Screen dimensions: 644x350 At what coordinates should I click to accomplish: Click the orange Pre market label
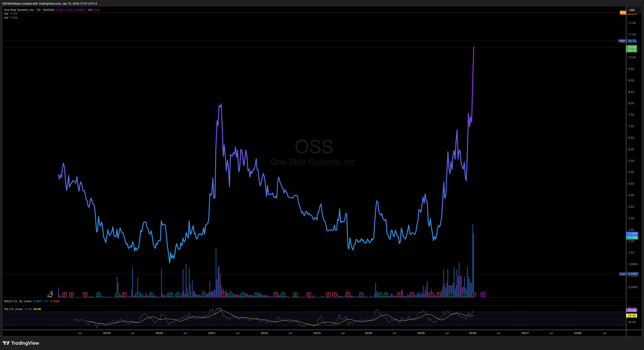(x=623, y=12)
